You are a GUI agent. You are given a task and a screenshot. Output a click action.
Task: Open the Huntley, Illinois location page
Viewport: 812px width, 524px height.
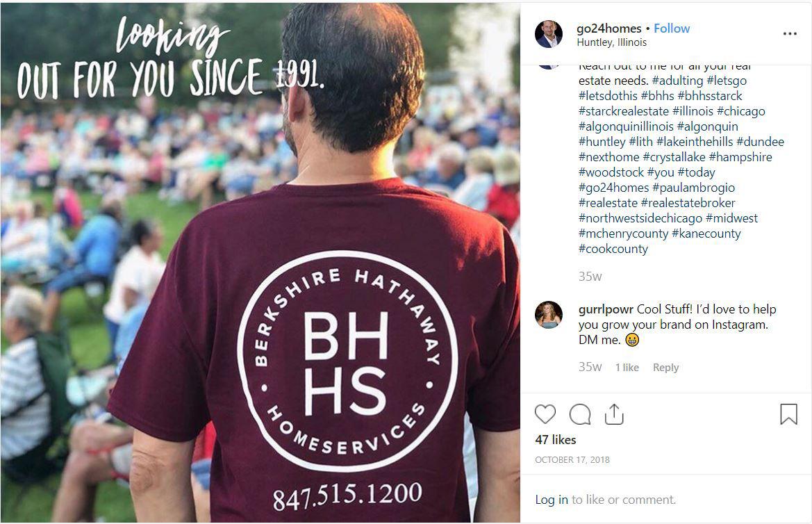611,42
